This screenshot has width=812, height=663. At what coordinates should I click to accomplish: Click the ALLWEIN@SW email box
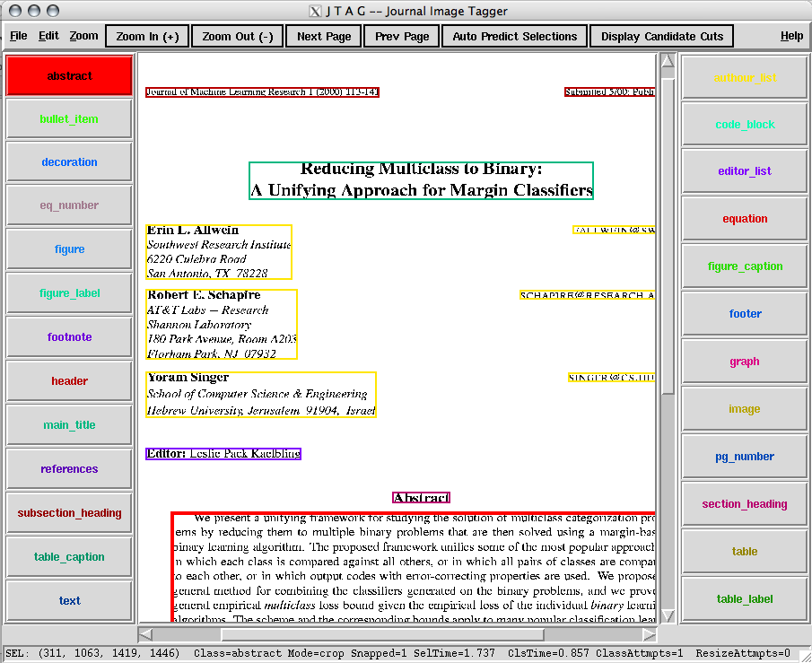click(614, 230)
